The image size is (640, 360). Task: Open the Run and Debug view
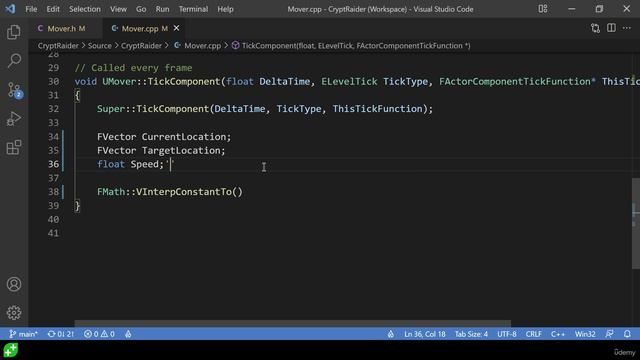click(14, 119)
